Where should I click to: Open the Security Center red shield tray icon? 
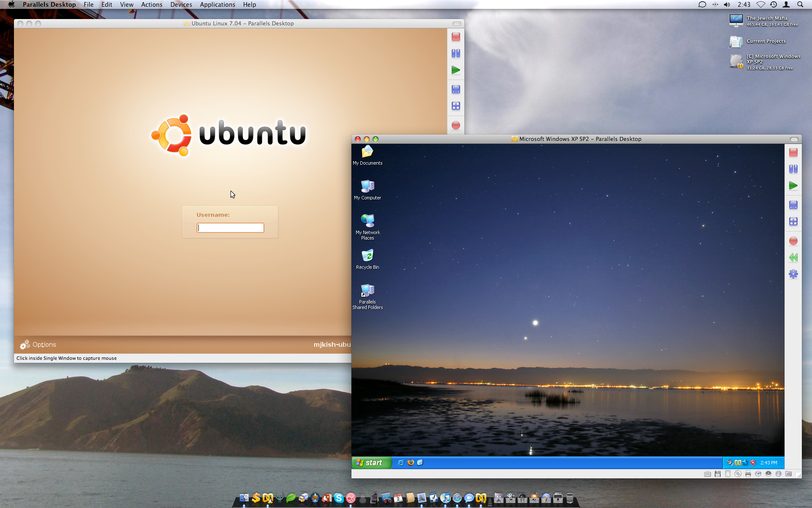753,463
